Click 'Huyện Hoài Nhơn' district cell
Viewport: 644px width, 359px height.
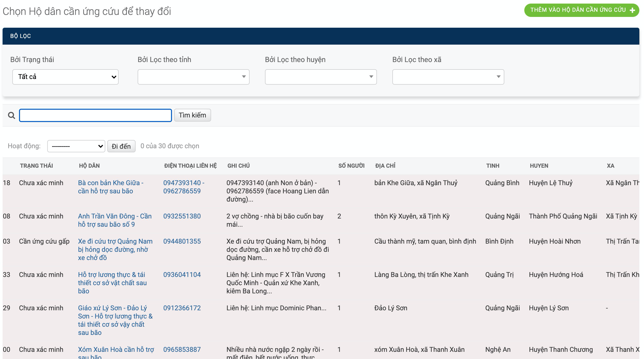(x=555, y=241)
